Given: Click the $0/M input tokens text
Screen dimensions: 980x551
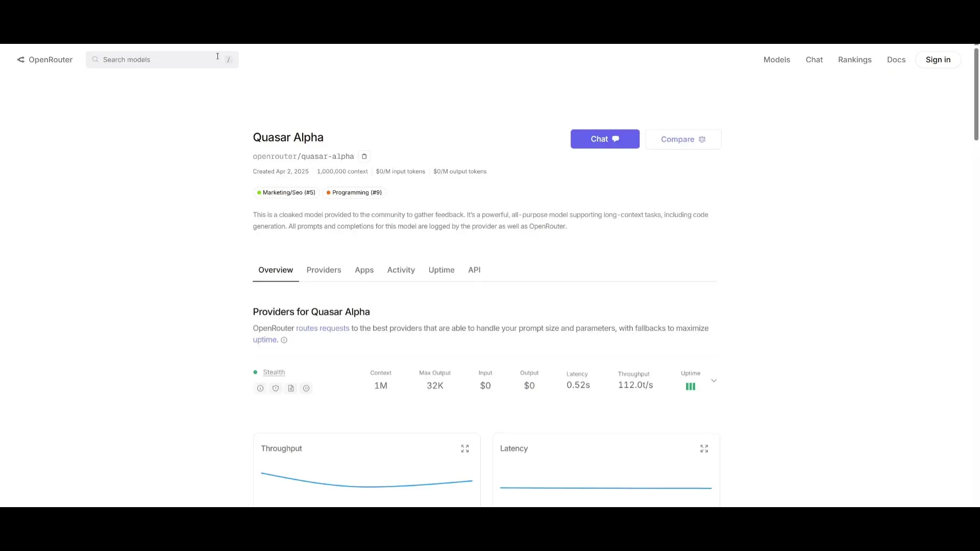Looking at the screenshot, I should coord(401,172).
